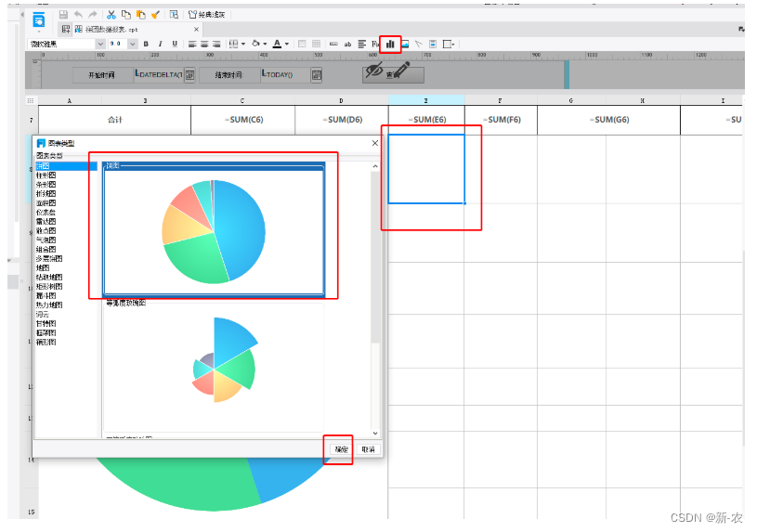The height and width of the screenshot is (532, 757).
Task: Align cell text right
Action: pyautogui.click(x=216, y=44)
